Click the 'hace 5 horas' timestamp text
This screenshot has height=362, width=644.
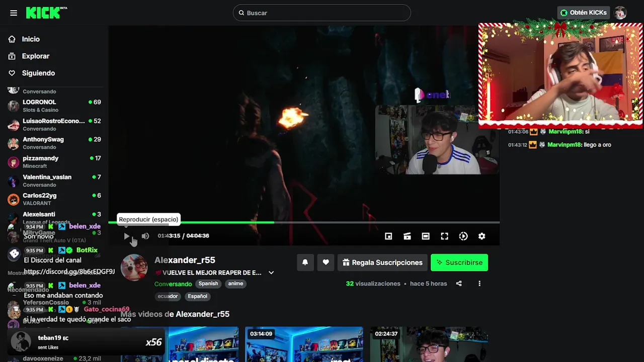click(428, 284)
